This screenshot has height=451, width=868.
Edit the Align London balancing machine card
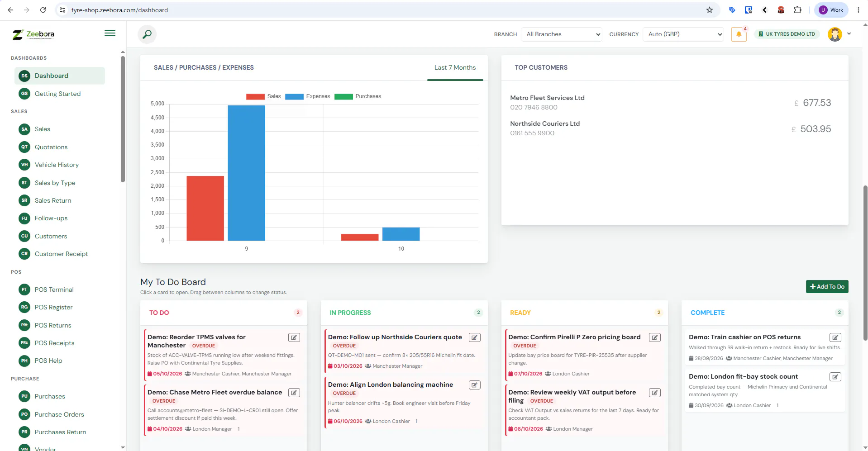[x=475, y=385]
